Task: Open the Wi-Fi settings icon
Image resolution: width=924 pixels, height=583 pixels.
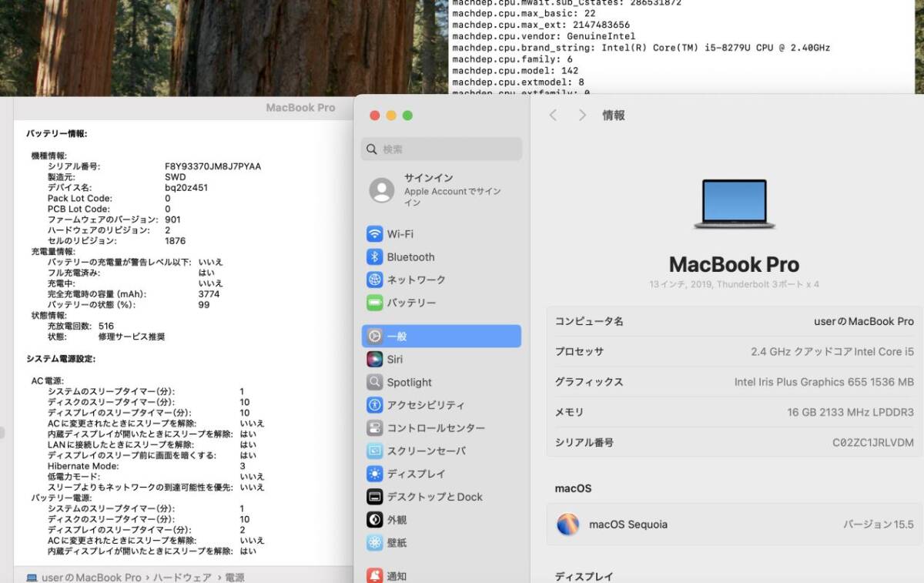Action: pyautogui.click(x=375, y=234)
